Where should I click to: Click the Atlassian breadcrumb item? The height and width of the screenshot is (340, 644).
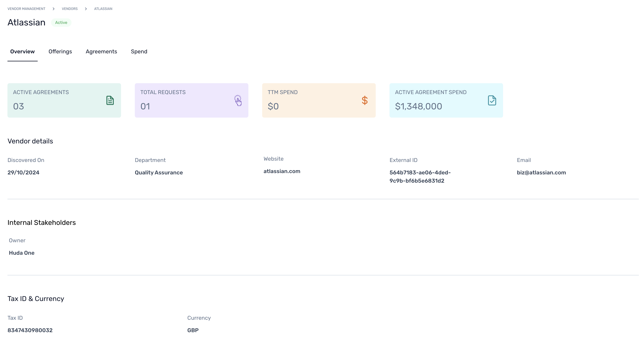(103, 9)
